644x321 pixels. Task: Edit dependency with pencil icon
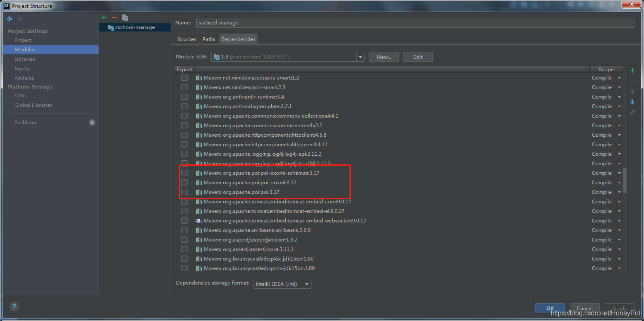point(632,112)
